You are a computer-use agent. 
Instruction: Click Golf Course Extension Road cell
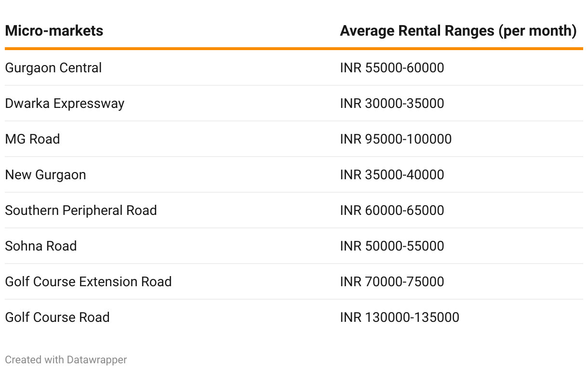[88, 281]
